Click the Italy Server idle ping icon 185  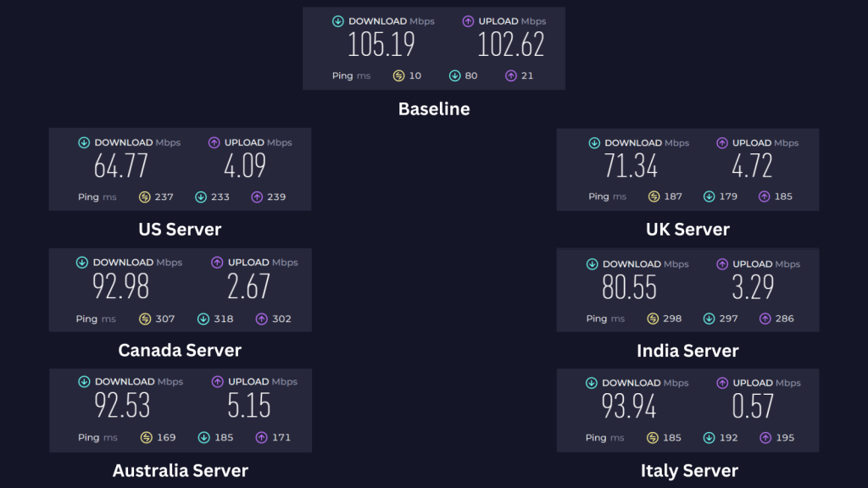(653, 438)
